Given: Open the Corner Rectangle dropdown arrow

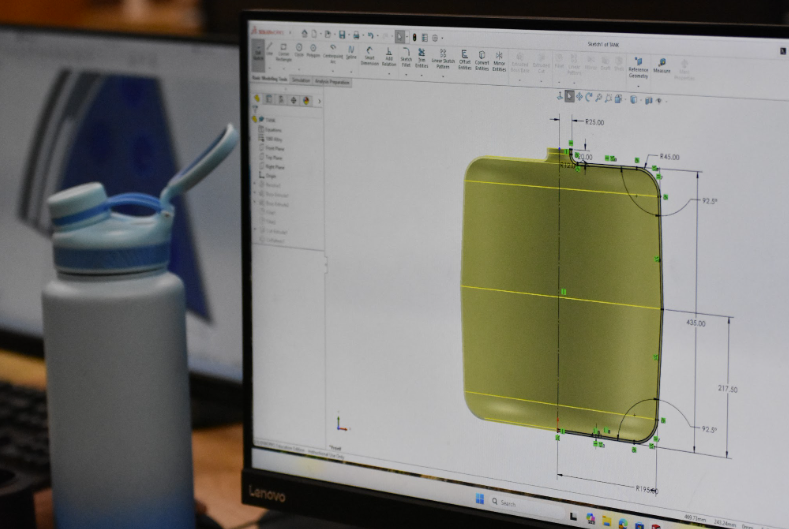Looking at the screenshot, I should 284,68.
